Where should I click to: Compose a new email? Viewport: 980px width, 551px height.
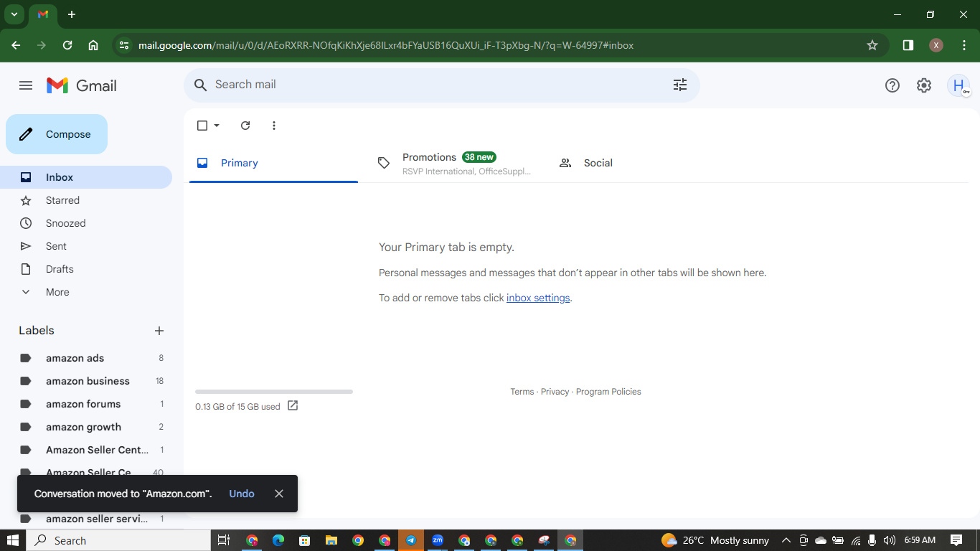[57, 134]
